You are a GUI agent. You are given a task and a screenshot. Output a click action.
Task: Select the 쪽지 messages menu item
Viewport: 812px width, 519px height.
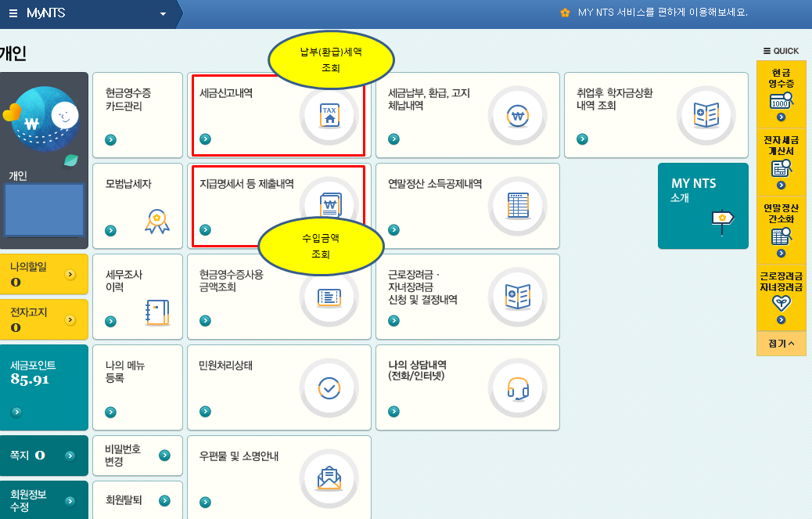(44, 456)
